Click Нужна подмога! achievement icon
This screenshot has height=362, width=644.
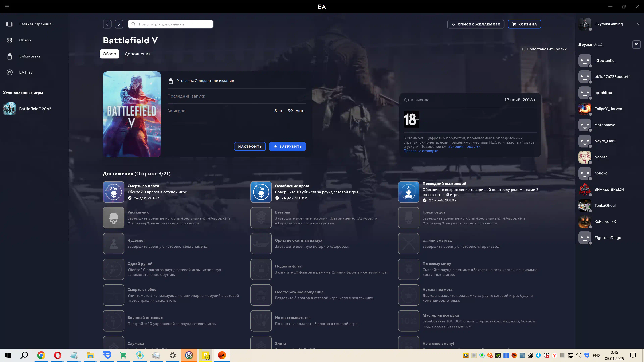coord(409,295)
